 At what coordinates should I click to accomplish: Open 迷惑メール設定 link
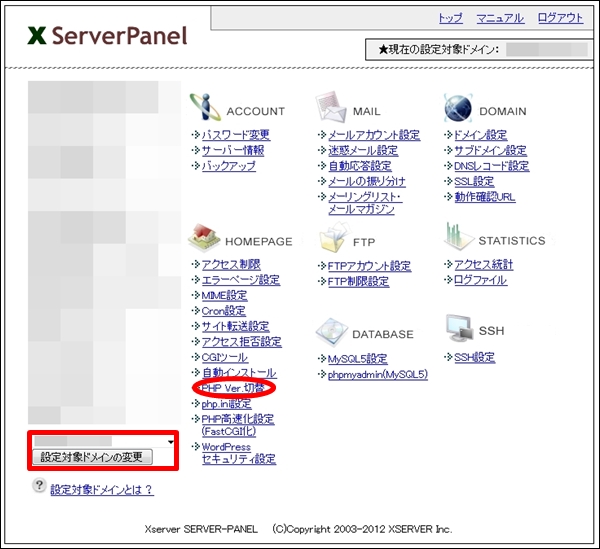pos(363,150)
